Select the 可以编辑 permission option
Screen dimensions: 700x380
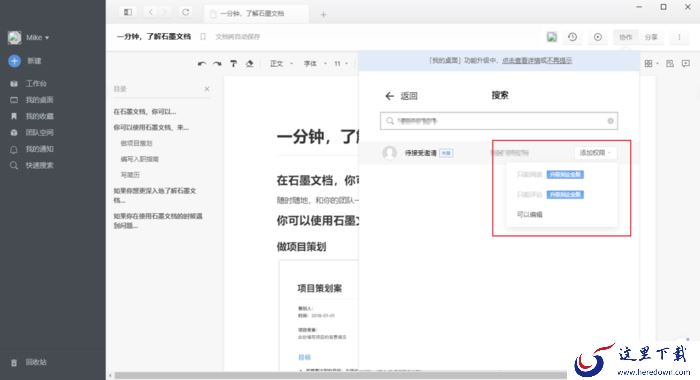529,215
